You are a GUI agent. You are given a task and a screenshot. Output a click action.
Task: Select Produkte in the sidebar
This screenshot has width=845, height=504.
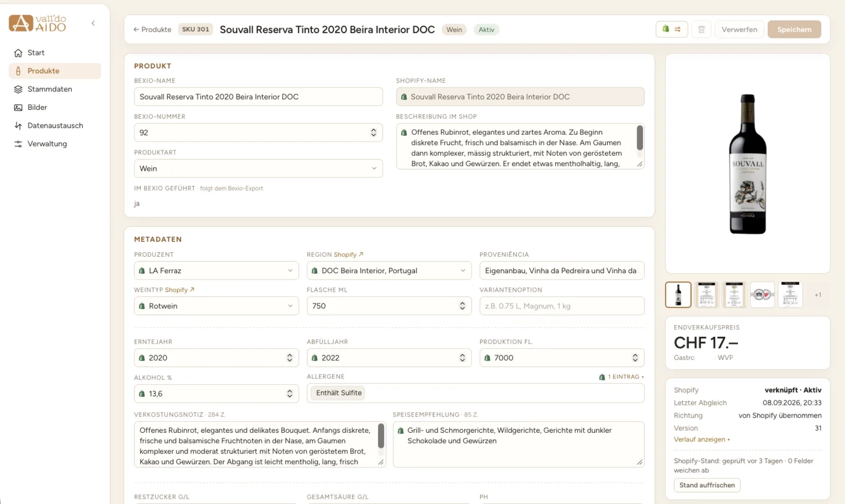[x=55, y=71]
